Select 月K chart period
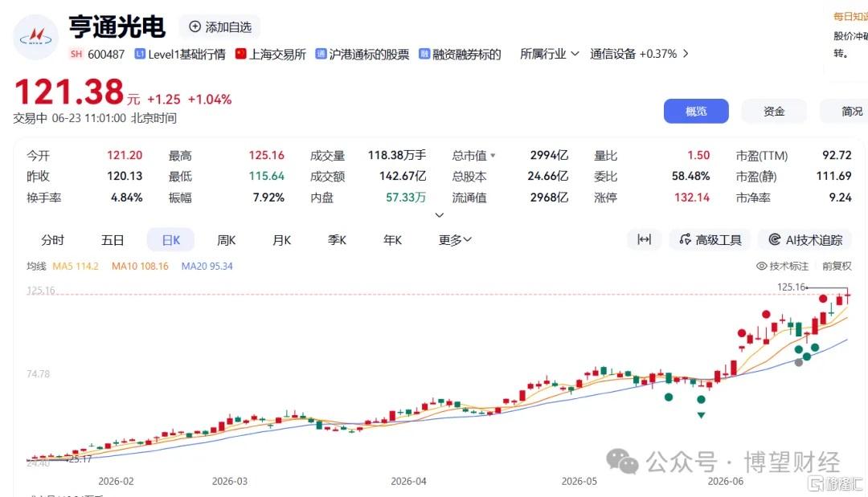Screen dimensions: 868x497 (x=282, y=240)
